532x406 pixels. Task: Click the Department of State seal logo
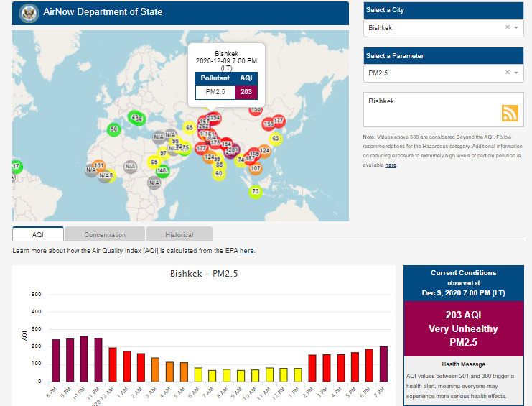pyautogui.click(x=29, y=12)
